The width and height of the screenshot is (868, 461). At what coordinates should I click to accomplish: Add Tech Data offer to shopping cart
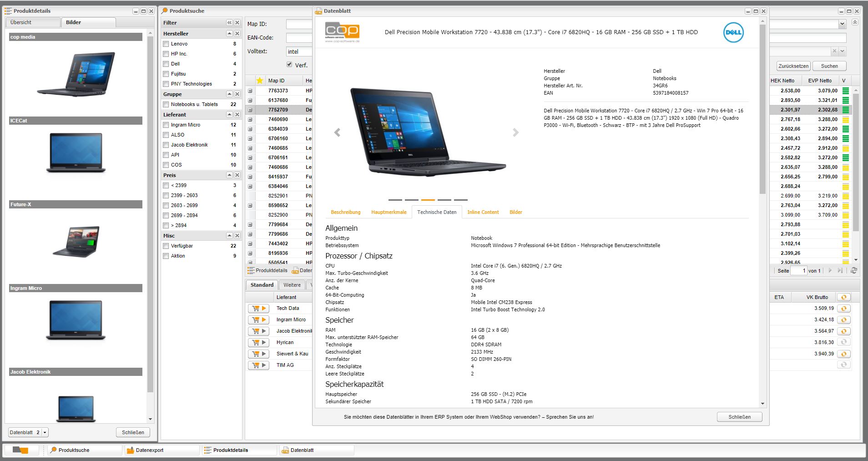[258, 309]
